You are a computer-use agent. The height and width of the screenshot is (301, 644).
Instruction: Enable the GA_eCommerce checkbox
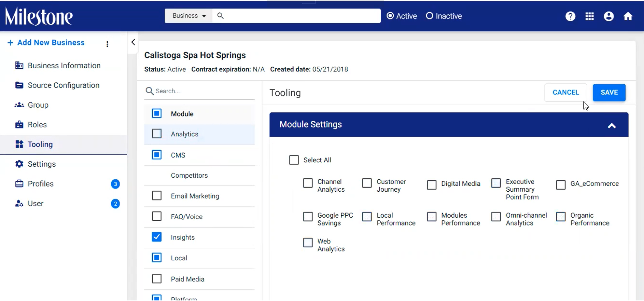point(561,185)
